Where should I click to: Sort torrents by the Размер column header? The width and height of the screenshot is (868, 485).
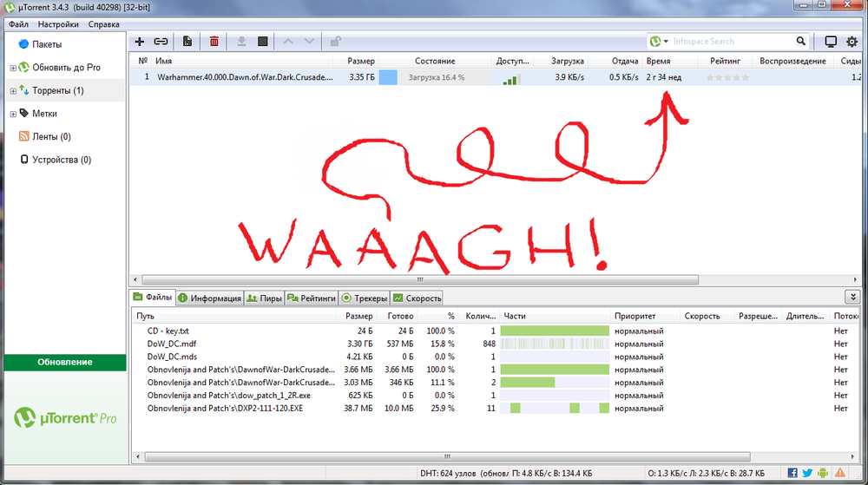pyautogui.click(x=361, y=62)
